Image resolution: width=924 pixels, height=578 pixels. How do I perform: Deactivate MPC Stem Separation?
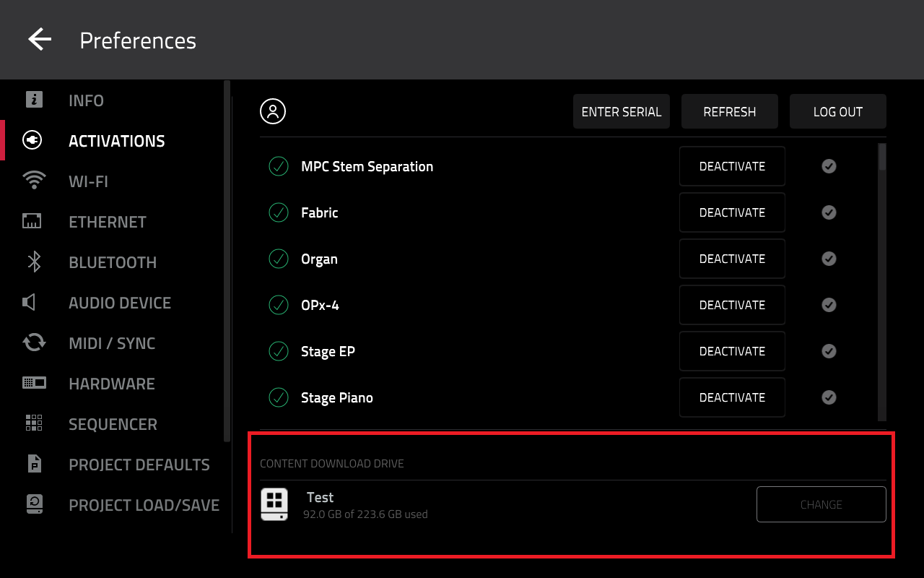pos(732,166)
